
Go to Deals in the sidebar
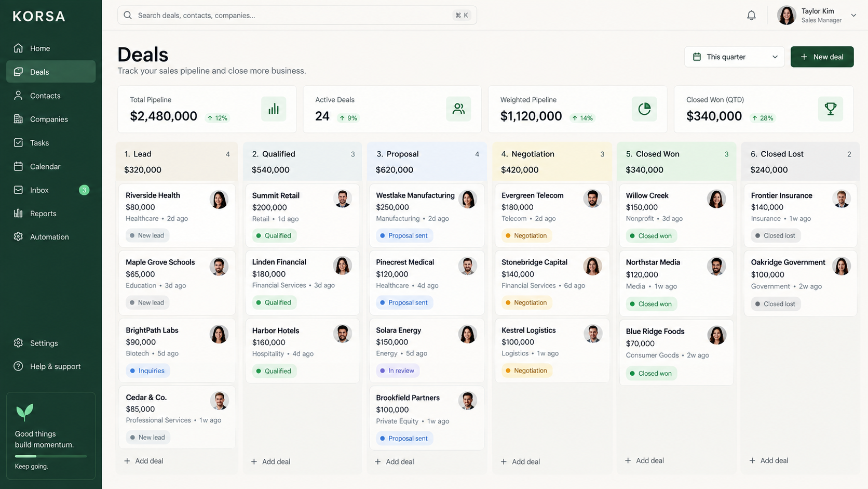tap(51, 72)
